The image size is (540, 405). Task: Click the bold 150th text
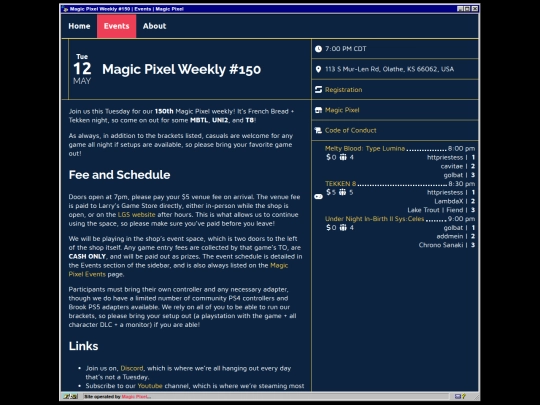pos(164,111)
